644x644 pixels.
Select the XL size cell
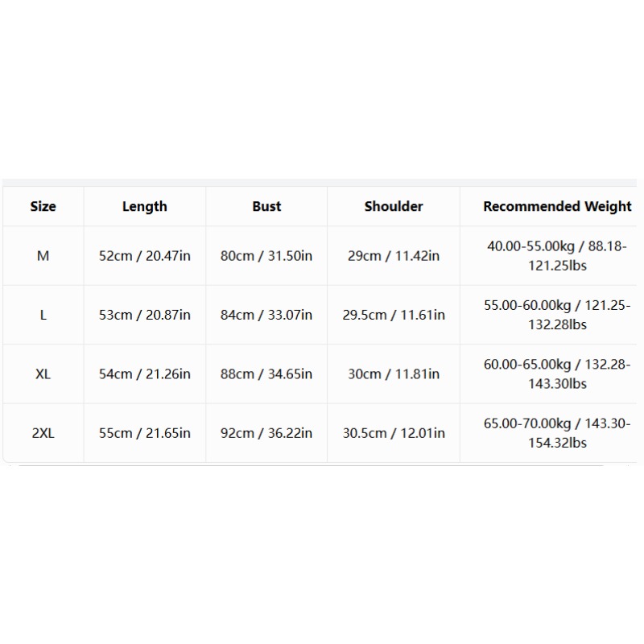[43, 374]
